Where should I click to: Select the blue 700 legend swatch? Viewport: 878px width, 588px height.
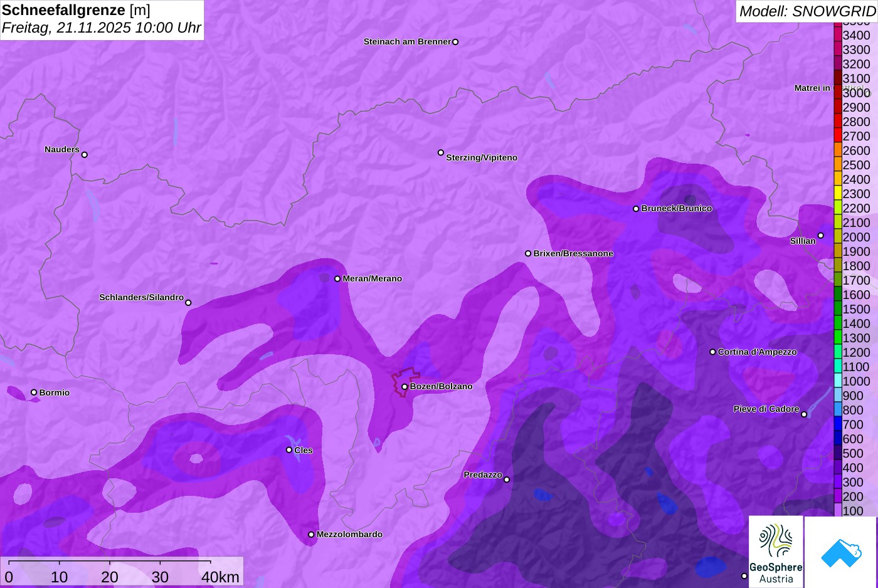[x=838, y=424]
